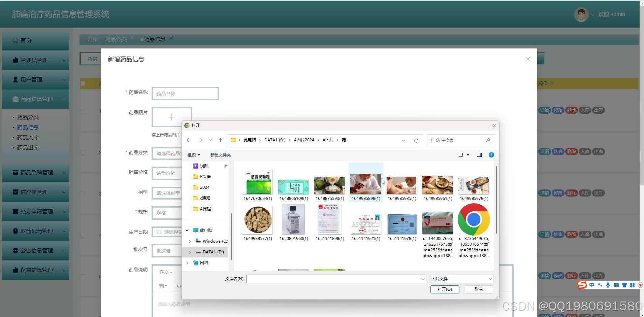Toggle the table header select-all checkbox
The image size is (644, 317).
pos(83,83)
